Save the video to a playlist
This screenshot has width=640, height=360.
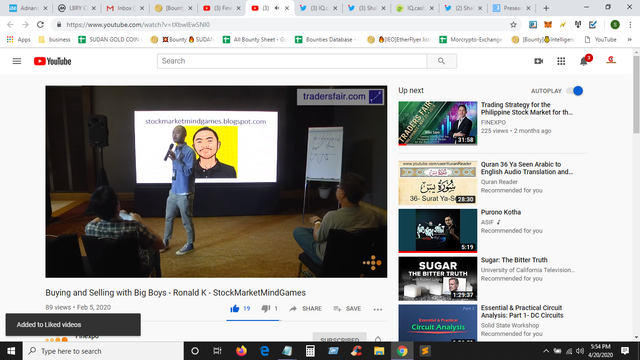coord(347,309)
